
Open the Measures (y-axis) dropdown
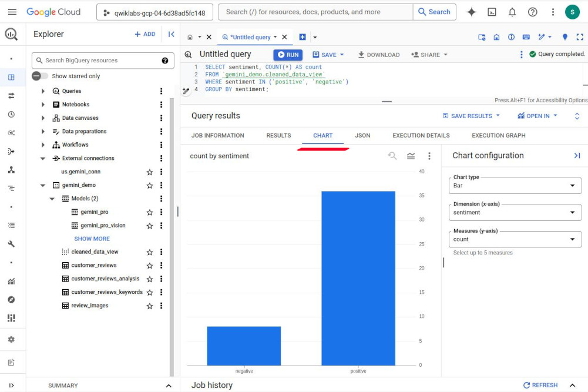(515, 239)
